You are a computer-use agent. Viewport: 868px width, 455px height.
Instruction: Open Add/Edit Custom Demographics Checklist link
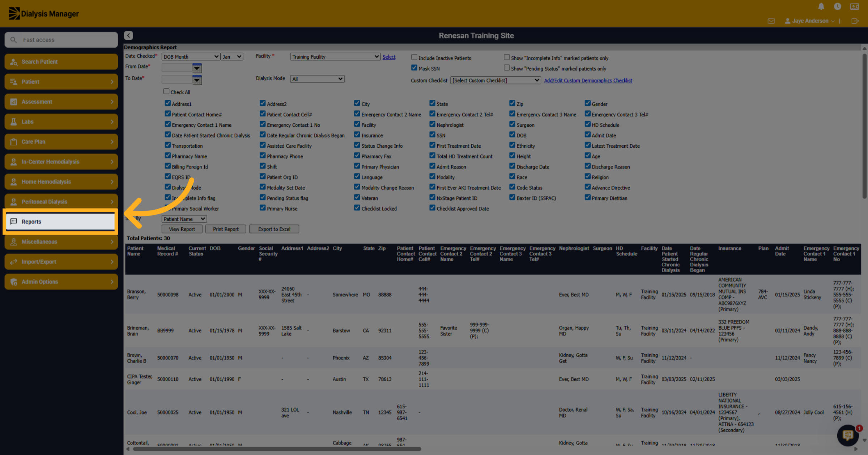tap(588, 81)
